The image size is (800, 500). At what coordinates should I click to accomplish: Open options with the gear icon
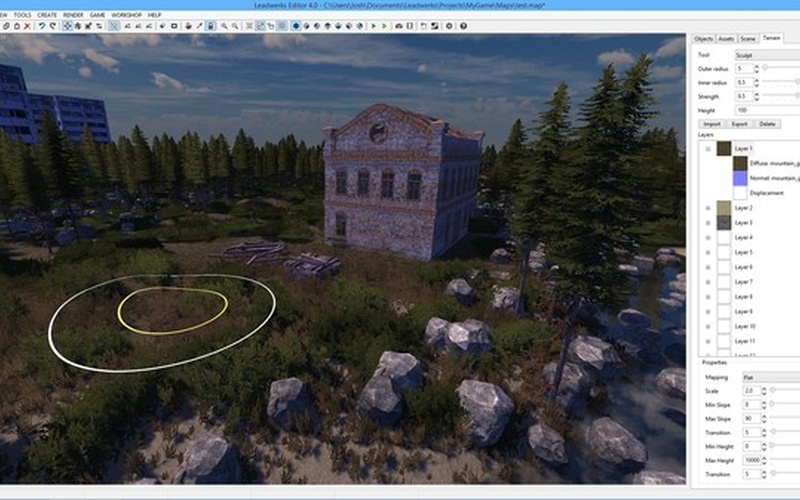coord(449,26)
